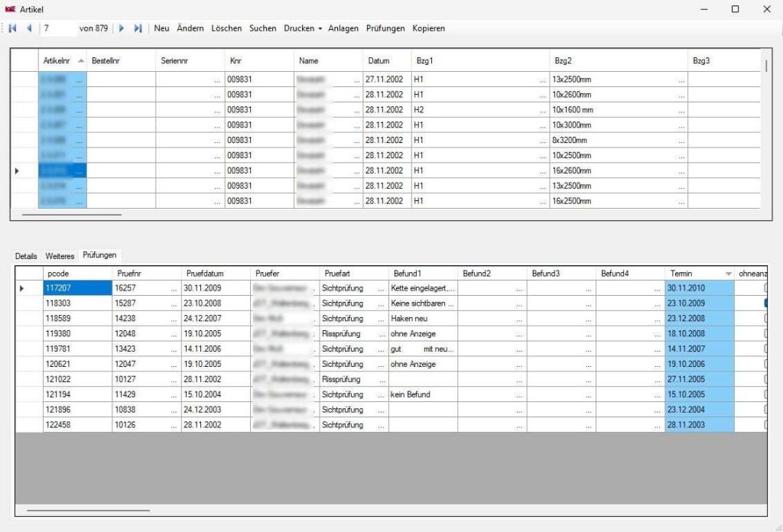Open ellipsis button next to Bzg2 10x2600mm

681,95
